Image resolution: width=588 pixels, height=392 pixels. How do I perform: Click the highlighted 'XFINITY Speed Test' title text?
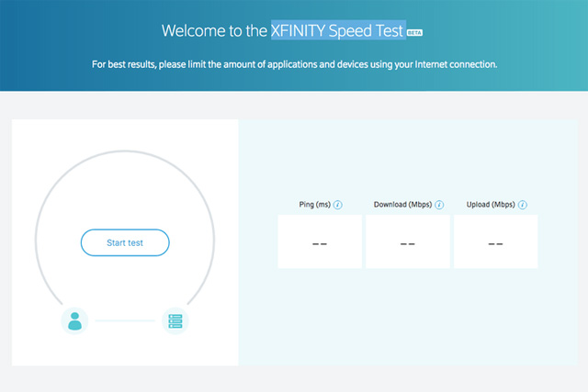338,30
